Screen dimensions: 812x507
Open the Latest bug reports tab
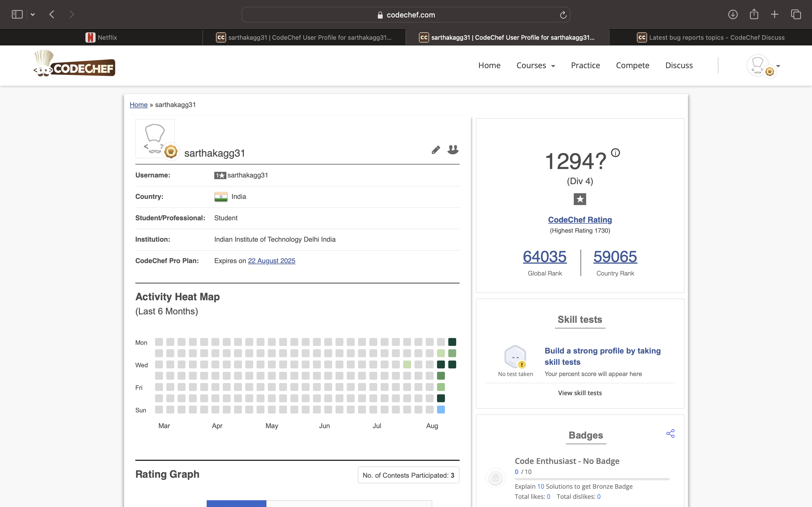coord(710,37)
